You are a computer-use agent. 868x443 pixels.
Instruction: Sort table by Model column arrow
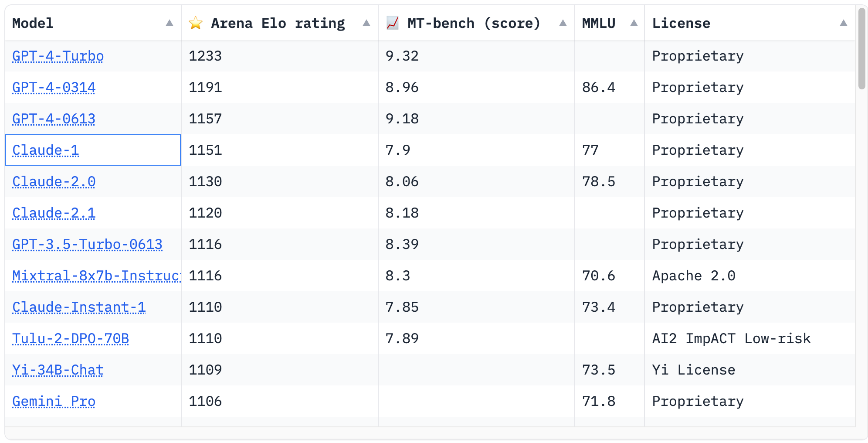click(170, 23)
